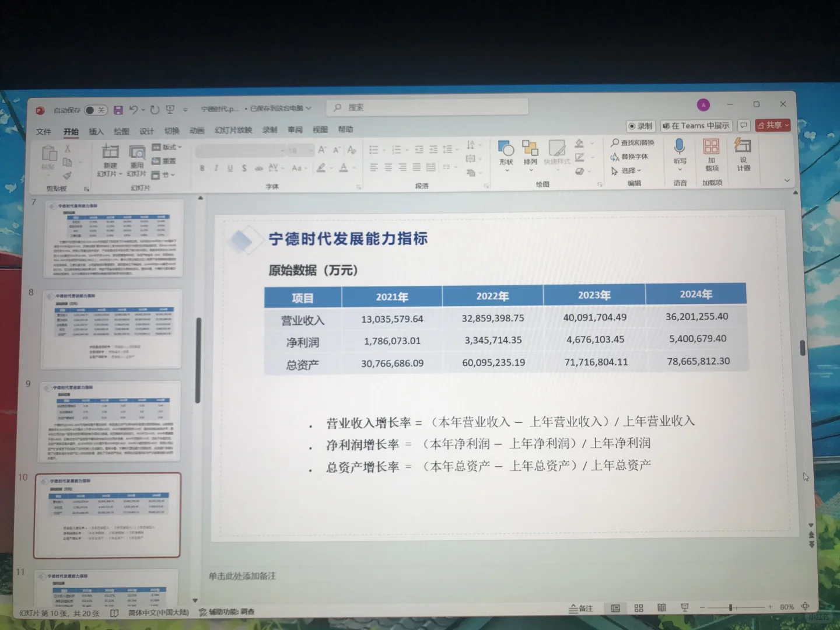Open the 加载项 add-ins gallery
Screen dimensions: 840x630
point(712,155)
